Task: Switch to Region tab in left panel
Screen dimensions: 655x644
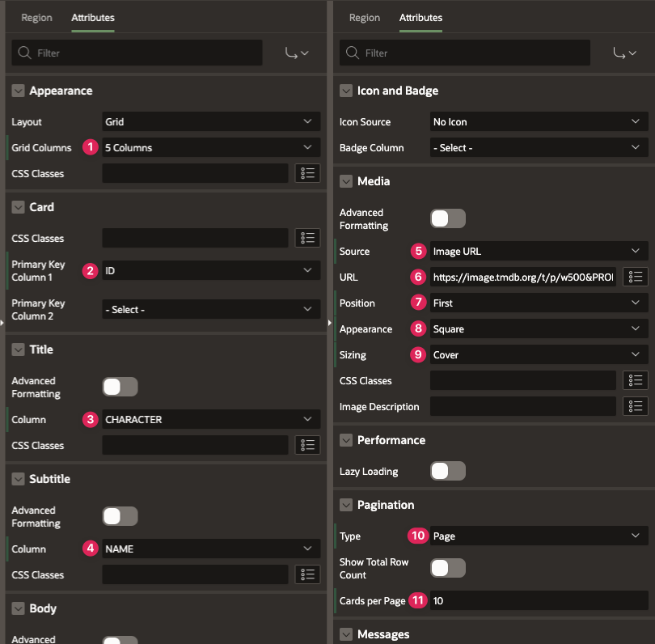Action: coord(36,18)
